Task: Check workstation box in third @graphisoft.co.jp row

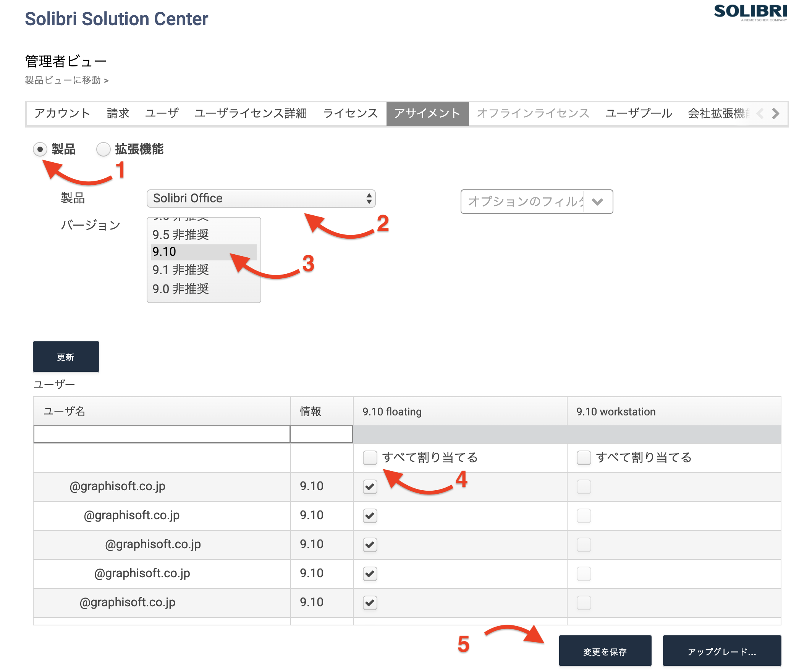Action: pyautogui.click(x=584, y=545)
